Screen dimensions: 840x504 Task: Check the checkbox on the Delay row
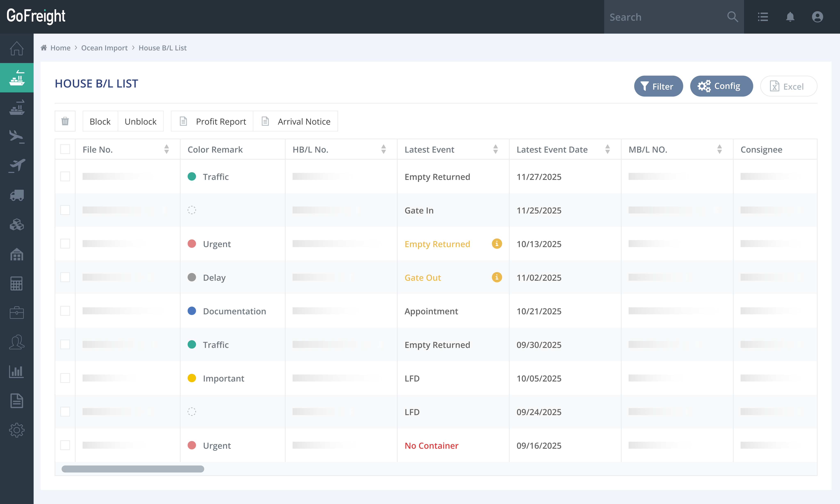coord(65,277)
